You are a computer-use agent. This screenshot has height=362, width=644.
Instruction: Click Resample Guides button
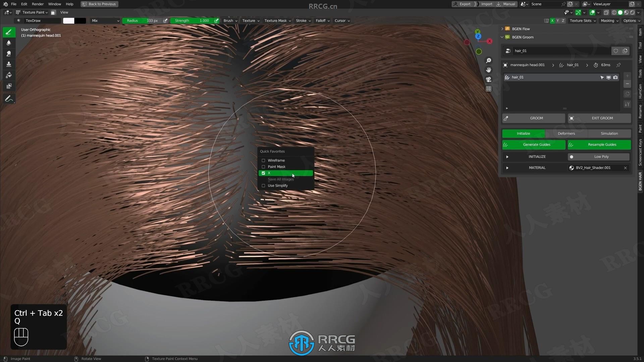599,145
